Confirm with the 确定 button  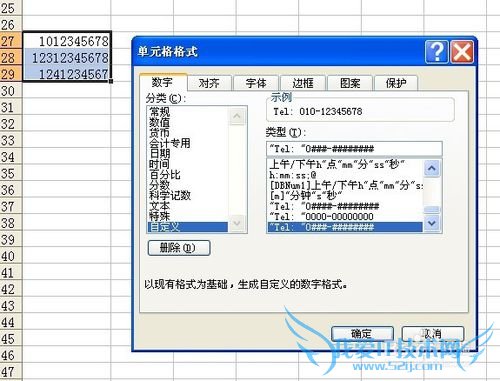pyautogui.click(x=362, y=333)
